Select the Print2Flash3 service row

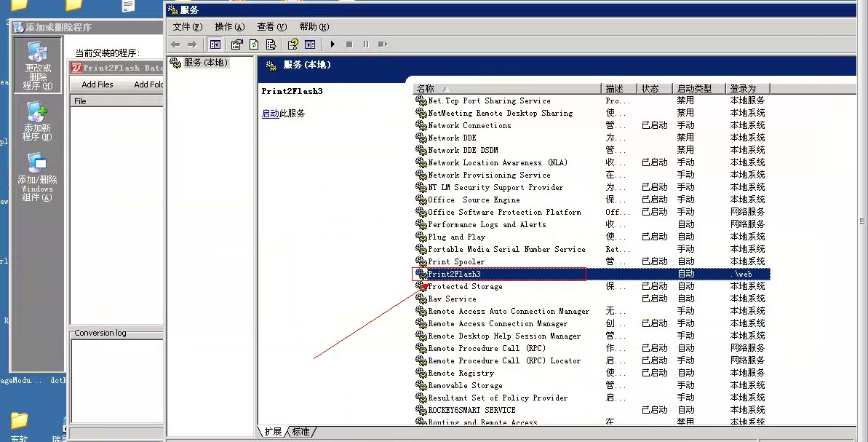[x=592, y=275]
